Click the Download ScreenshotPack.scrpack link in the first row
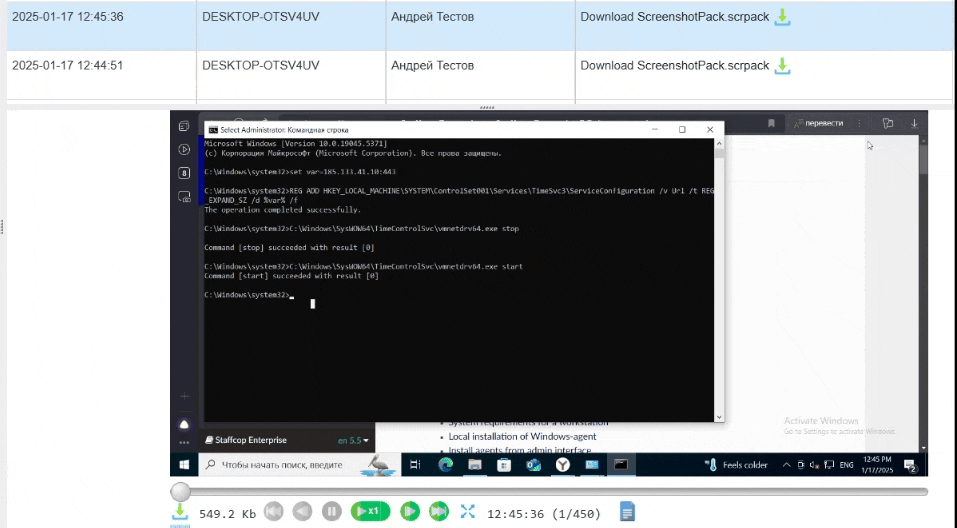The width and height of the screenshot is (957, 528). point(675,17)
